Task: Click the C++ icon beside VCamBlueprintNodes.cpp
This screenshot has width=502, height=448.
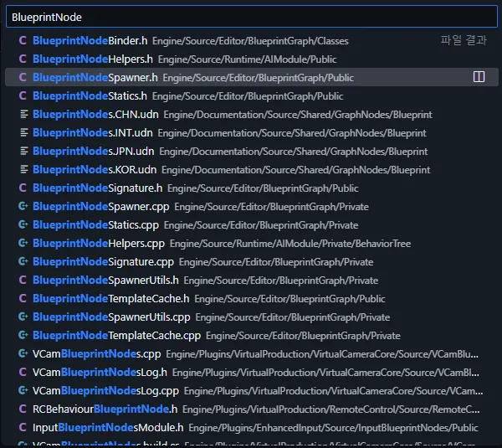Action: [23, 353]
